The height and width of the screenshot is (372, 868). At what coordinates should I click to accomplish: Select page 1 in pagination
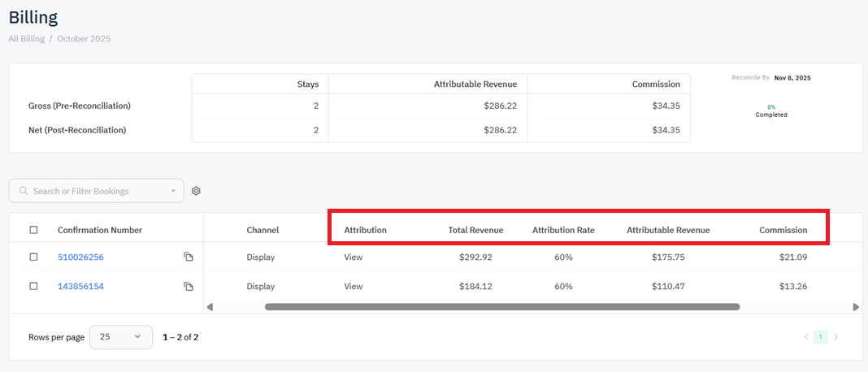click(821, 337)
